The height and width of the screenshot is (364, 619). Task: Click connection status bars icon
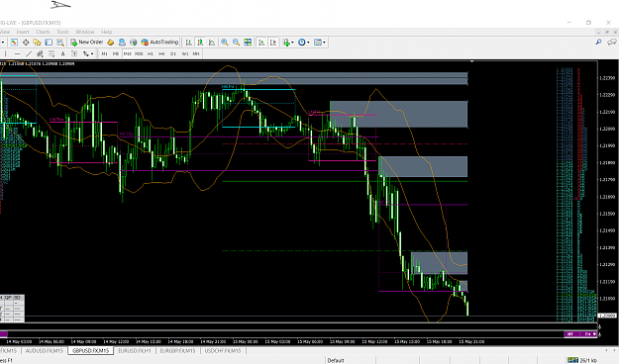tap(572, 360)
